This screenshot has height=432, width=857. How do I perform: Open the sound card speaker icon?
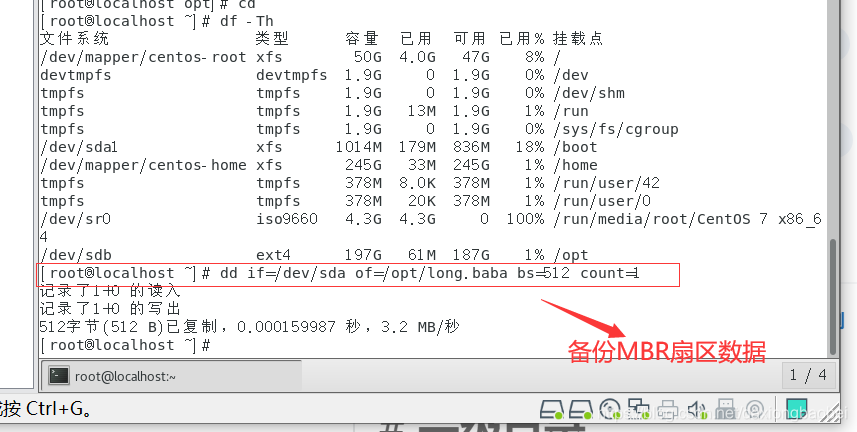[x=696, y=410]
